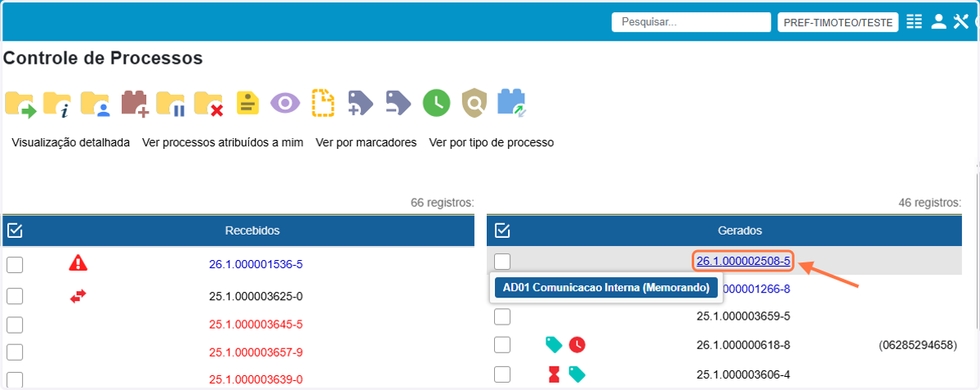This screenshot has width=980, height=390.
Task: Toggle select-all checkbox in Recebidos header
Action: pyautogui.click(x=15, y=231)
